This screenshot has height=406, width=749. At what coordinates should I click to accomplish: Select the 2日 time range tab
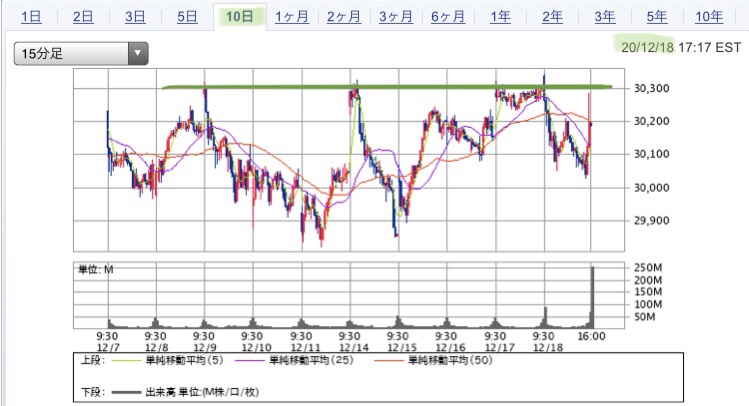(x=83, y=17)
